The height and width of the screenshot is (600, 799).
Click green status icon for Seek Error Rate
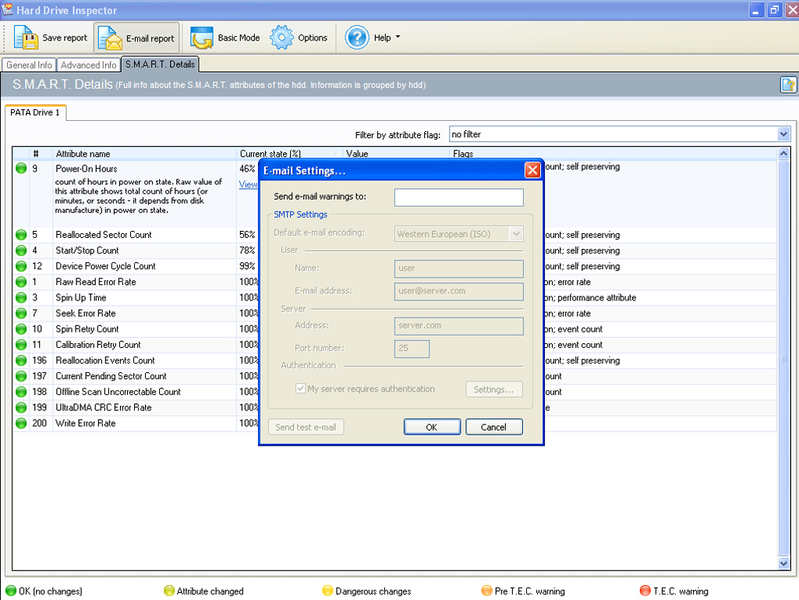(21, 314)
